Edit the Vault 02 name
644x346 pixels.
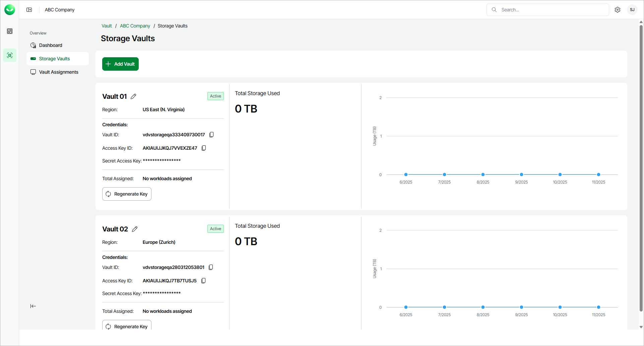(135, 229)
